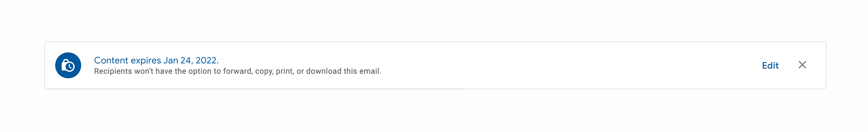Image resolution: width=868 pixels, height=132 pixels.
Task: Open confidential mode settings via Edit
Action: tap(770, 65)
